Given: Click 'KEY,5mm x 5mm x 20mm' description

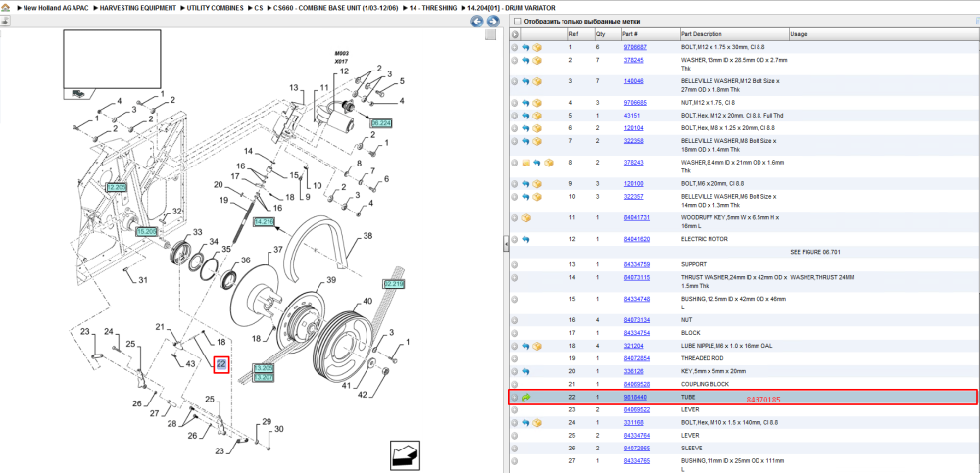Looking at the screenshot, I should point(713,371).
